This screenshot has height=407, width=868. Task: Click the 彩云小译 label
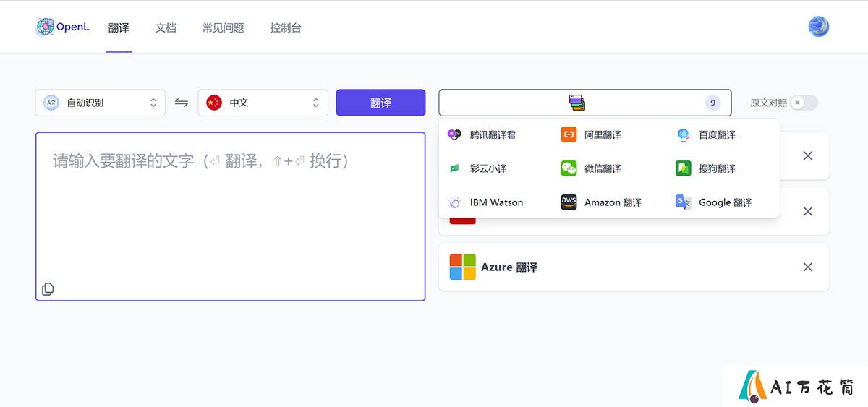(x=488, y=168)
